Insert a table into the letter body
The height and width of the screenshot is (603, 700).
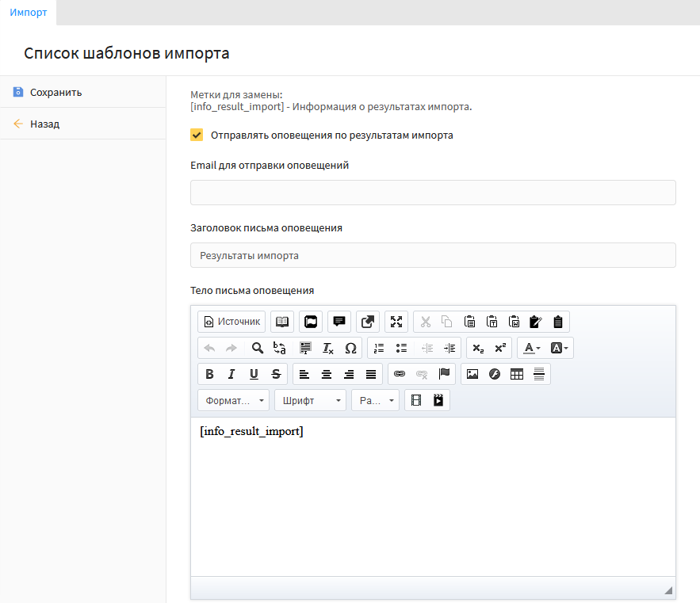[x=517, y=374]
